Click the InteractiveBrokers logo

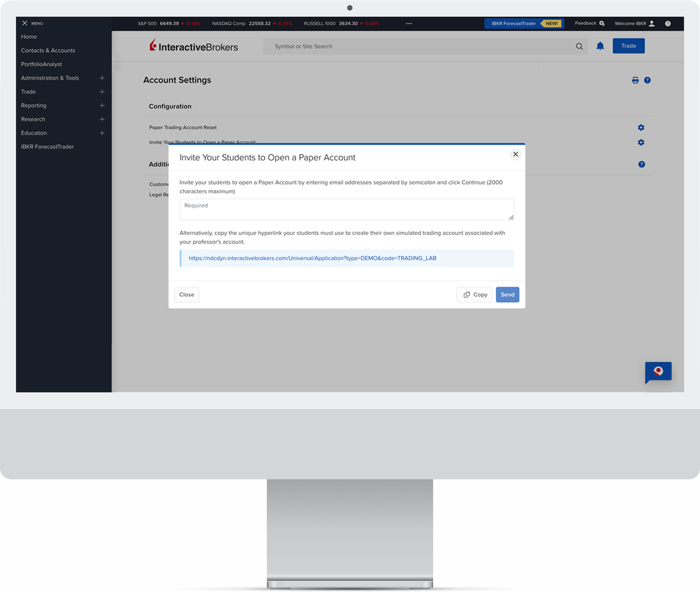194,46
